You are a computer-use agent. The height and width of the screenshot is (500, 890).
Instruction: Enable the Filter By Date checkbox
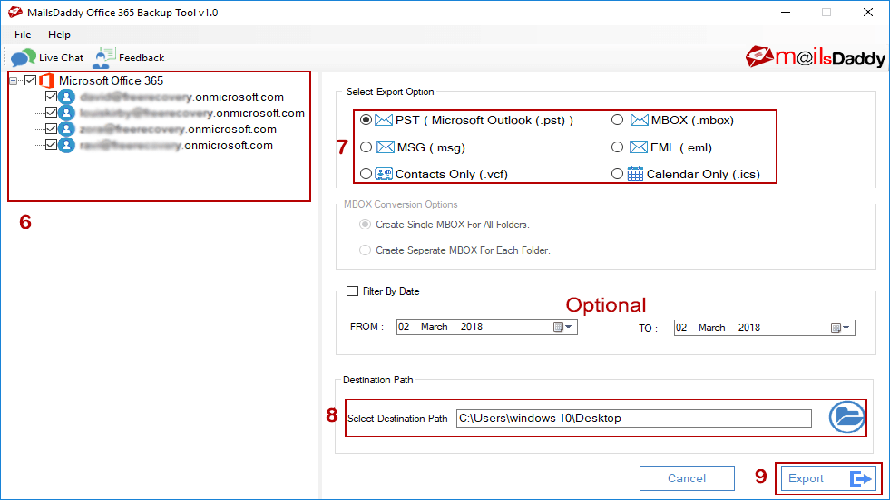(352, 291)
